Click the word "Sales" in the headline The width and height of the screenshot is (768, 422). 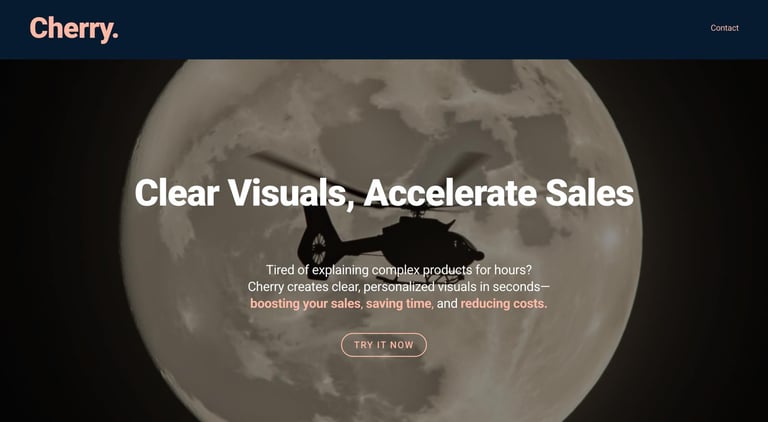[x=589, y=192]
